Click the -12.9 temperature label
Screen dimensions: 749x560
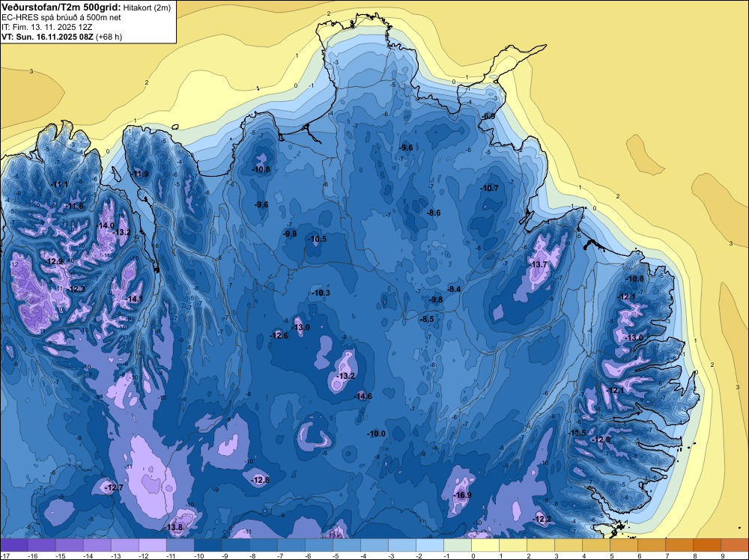coord(53,261)
